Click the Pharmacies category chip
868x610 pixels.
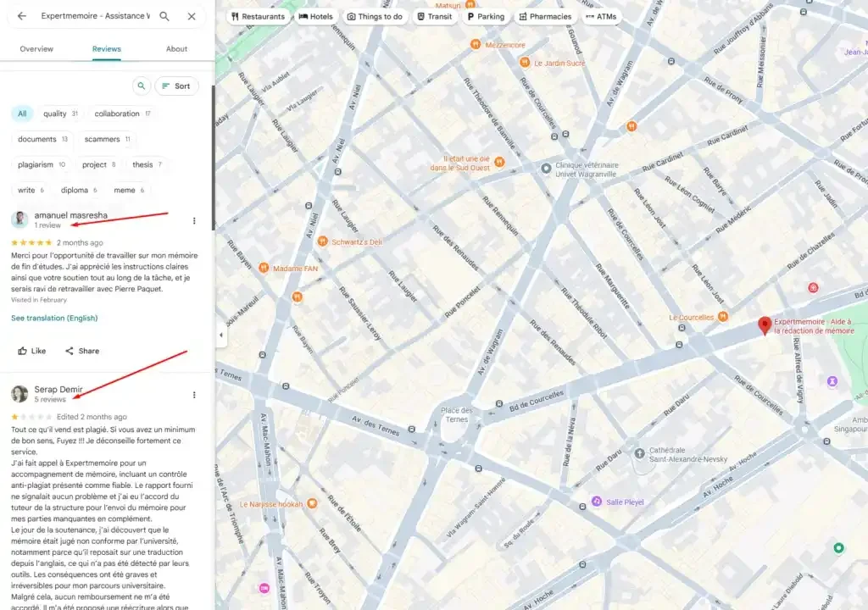click(x=545, y=17)
